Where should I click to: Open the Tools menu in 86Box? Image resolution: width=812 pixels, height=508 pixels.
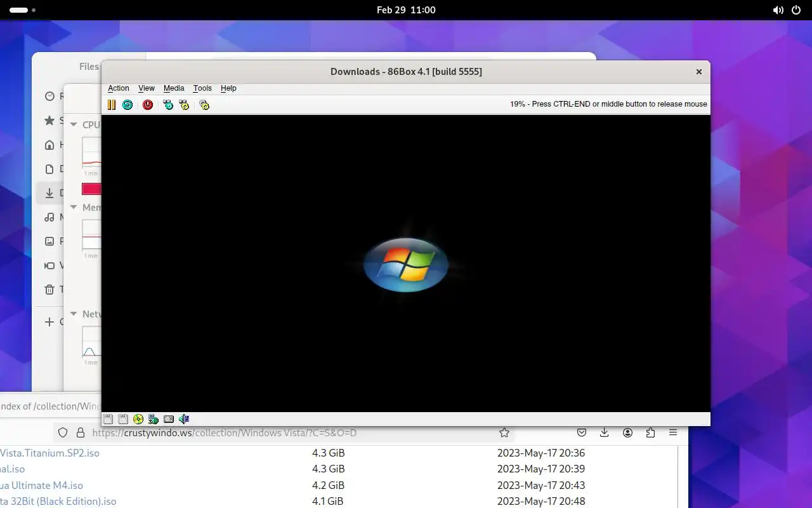[x=202, y=88]
